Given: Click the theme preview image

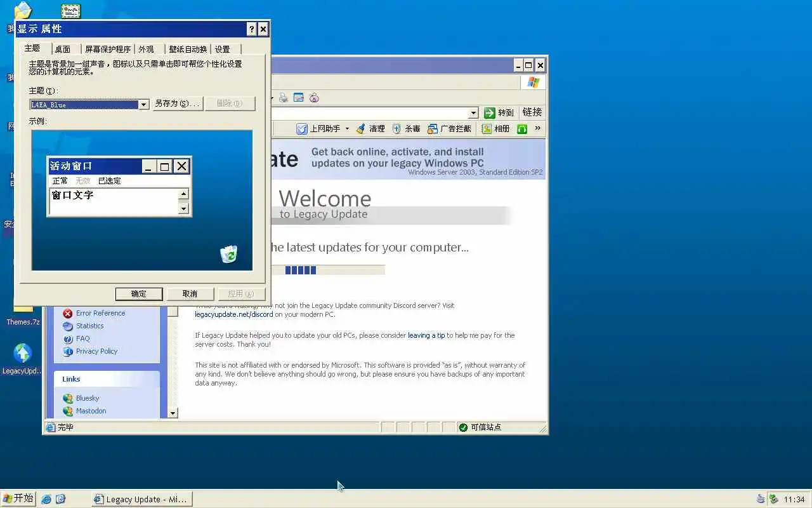Looking at the screenshot, I should pos(142,200).
